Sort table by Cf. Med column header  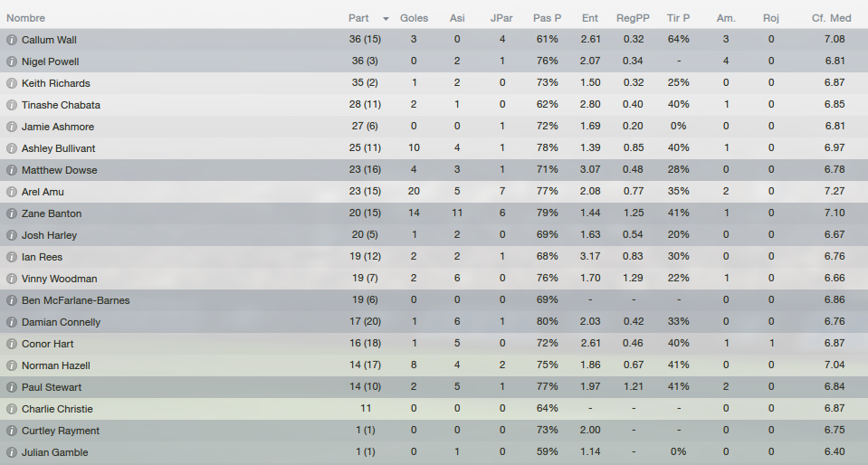pos(832,18)
